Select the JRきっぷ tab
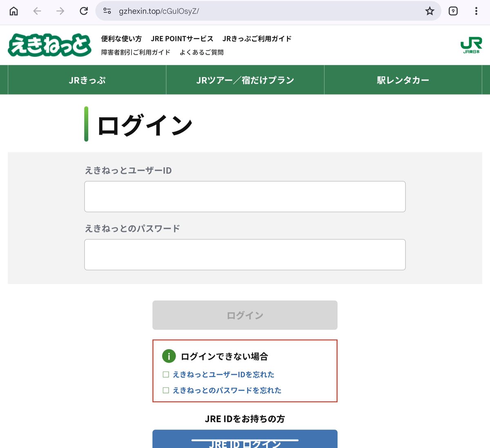This screenshot has width=490, height=448. pos(87,80)
